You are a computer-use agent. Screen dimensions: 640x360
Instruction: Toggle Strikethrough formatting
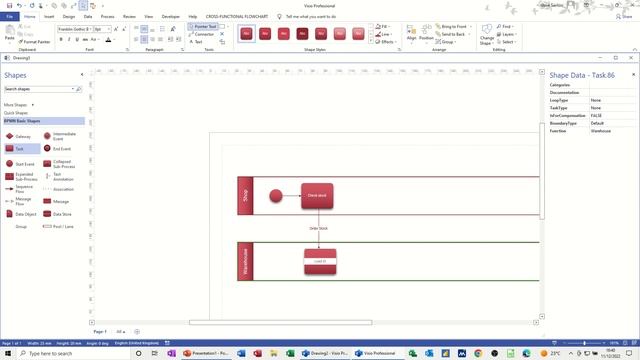pos(85,40)
